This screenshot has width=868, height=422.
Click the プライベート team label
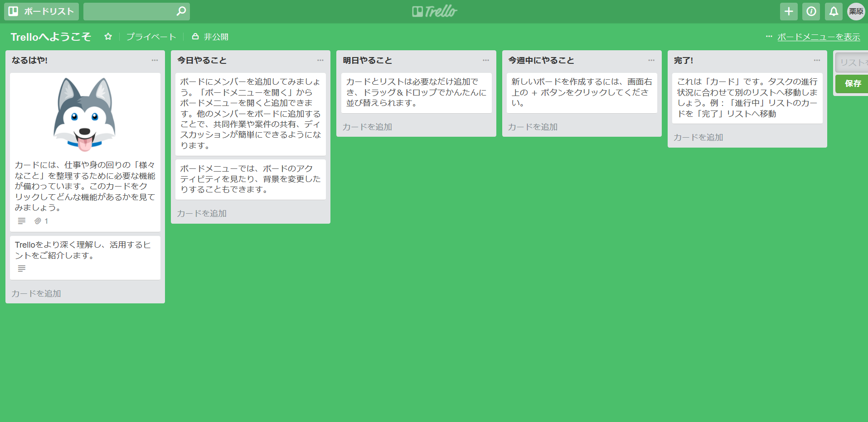tap(151, 37)
